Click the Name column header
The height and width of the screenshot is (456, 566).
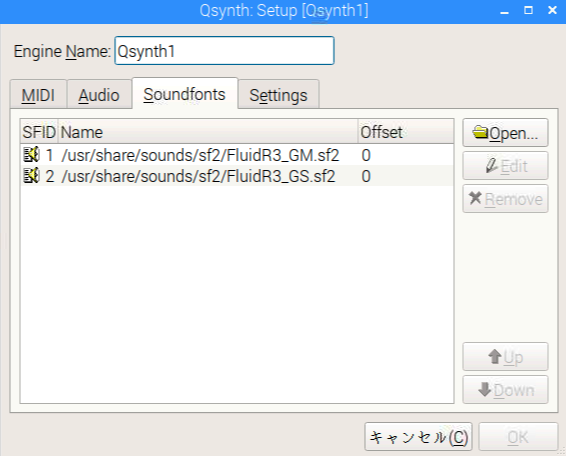pos(208,132)
